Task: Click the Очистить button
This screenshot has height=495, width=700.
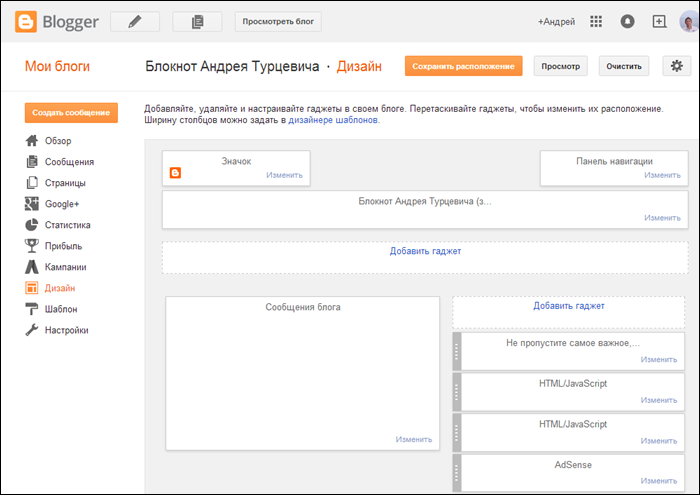Action: coord(624,66)
